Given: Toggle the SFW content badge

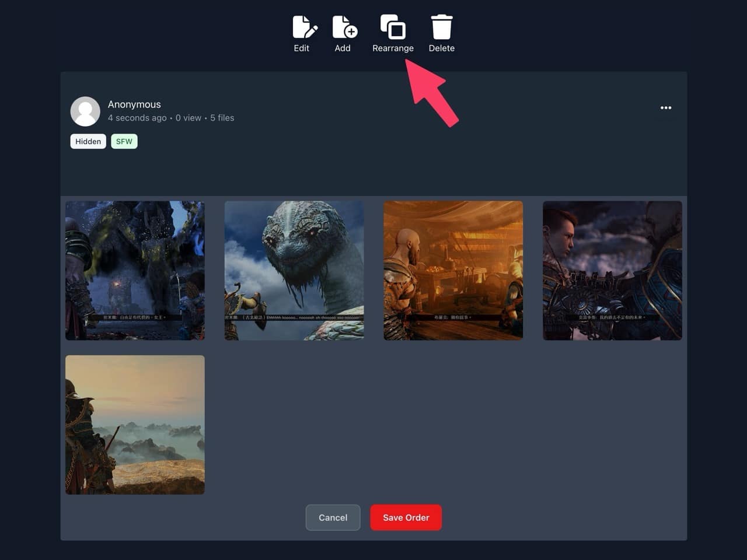Looking at the screenshot, I should click(x=124, y=141).
